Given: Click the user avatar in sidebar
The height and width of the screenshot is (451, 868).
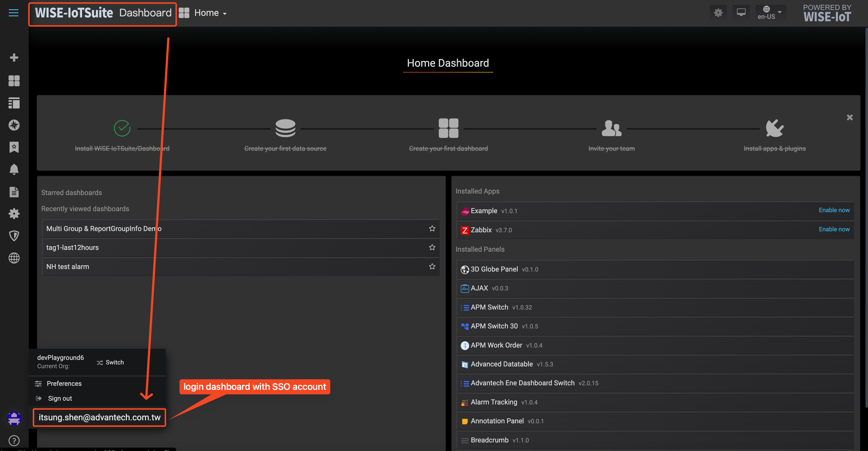Looking at the screenshot, I should 14,419.
